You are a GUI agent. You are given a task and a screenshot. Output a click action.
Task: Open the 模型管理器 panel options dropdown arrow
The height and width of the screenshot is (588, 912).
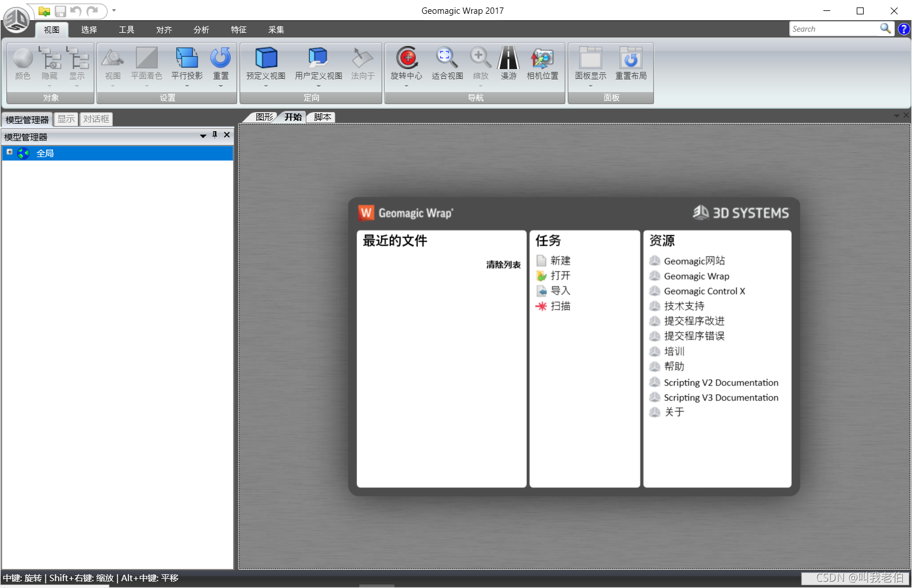click(203, 136)
